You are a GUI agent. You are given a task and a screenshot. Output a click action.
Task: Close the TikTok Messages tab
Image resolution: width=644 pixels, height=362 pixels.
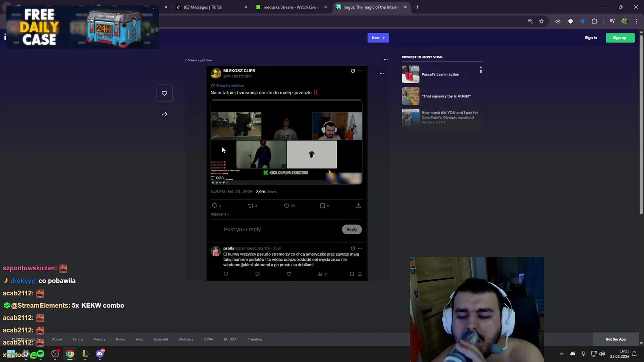[x=246, y=7]
